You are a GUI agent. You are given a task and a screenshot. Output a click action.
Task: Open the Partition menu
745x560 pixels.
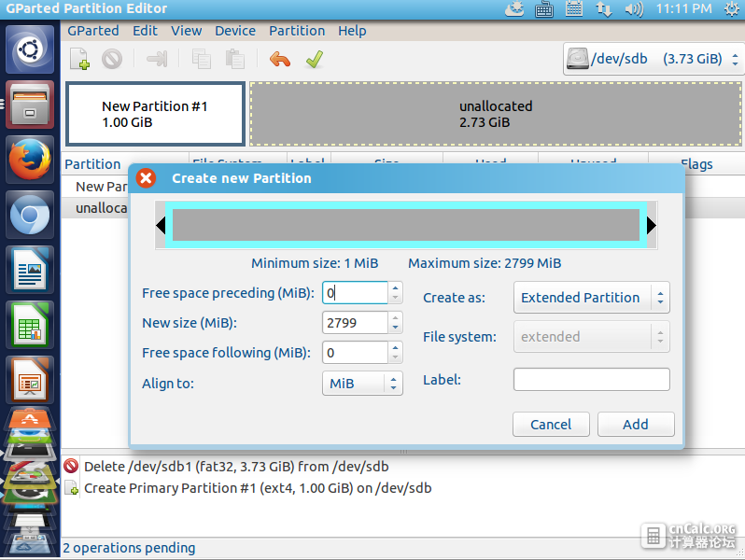(297, 31)
